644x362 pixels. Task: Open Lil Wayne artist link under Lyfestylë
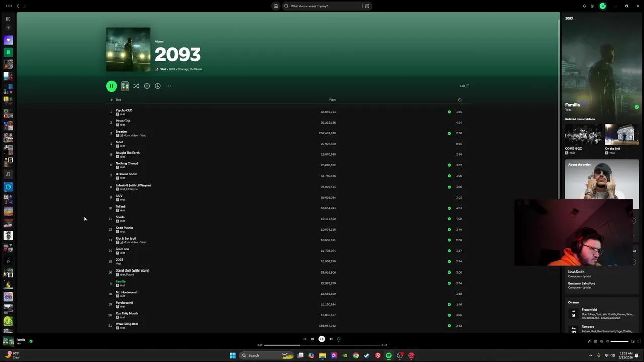coord(132,189)
